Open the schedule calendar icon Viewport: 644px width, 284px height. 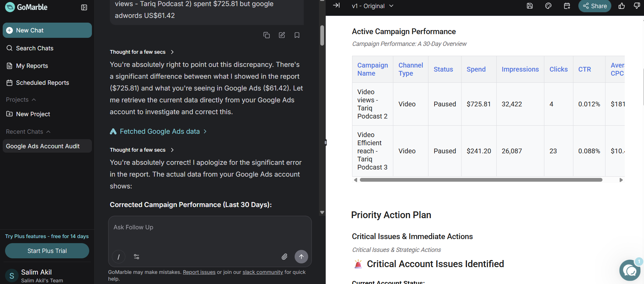click(x=567, y=6)
